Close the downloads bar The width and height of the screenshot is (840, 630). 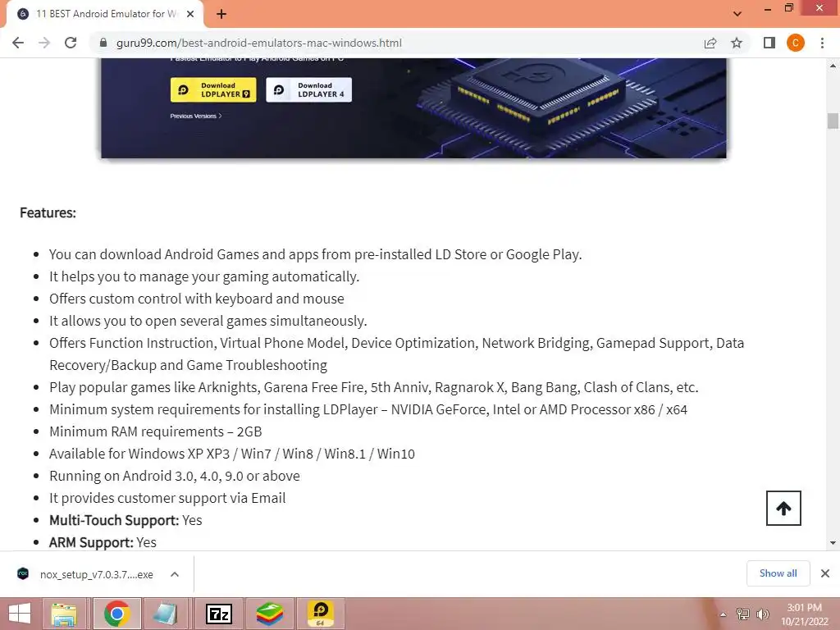click(825, 573)
